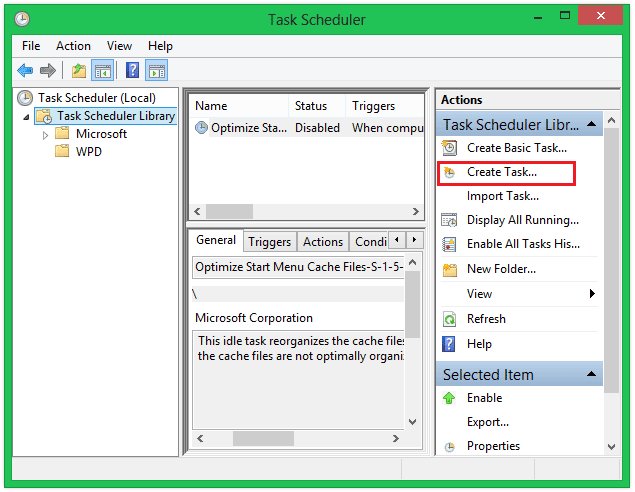Screen dimensions: 635x492
Task: Click the details pane vertical scroll down arrow
Action: (x=413, y=422)
